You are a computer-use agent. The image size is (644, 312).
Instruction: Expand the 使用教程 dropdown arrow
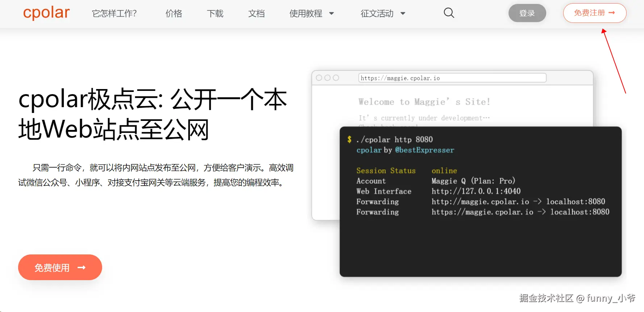(331, 14)
